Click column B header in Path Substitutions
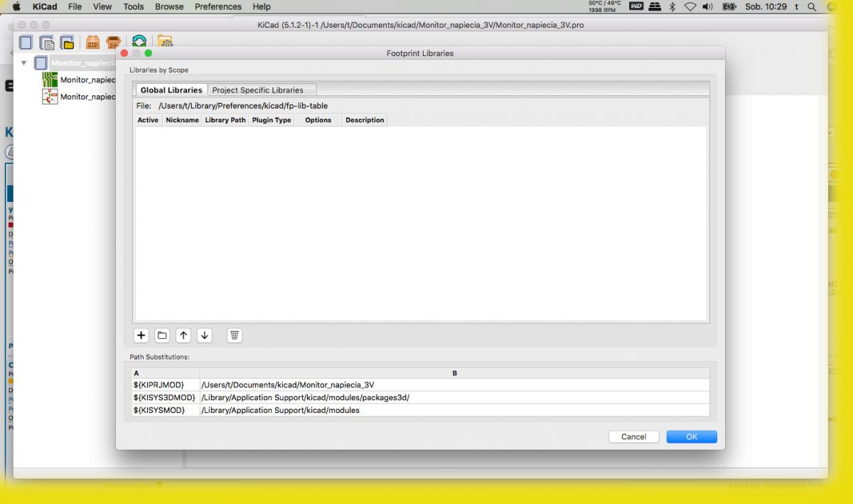The width and height of the screenshot is (853, 504). pos(455,373)
